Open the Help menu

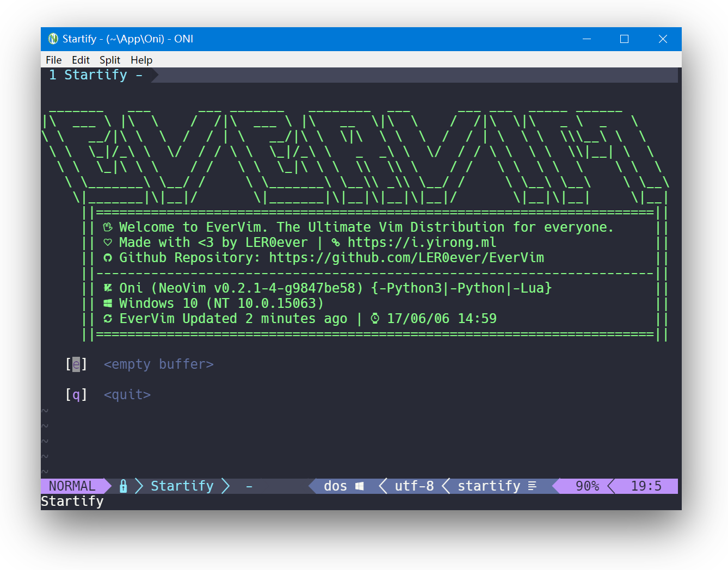click(141, 60)
